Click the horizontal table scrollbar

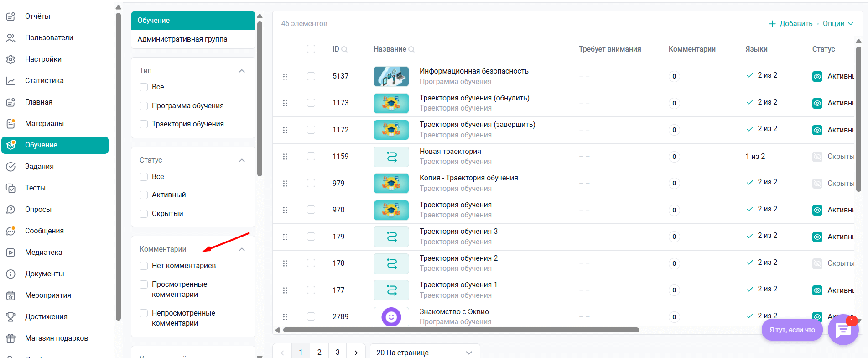(x=461, y=330)
